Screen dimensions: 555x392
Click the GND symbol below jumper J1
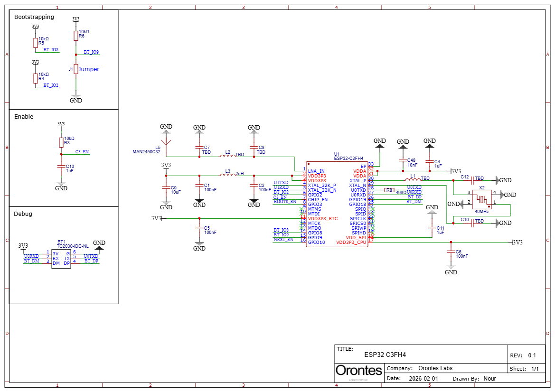point(76,99)
